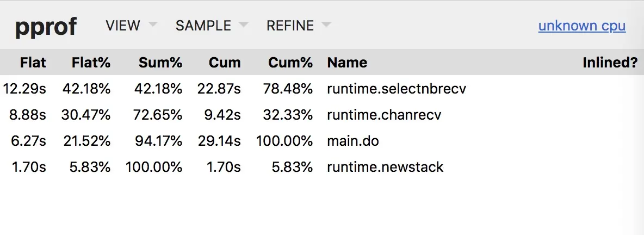Sort by Cum column header
Viewport: 644px width, 235px height.
tap(225, 63)
